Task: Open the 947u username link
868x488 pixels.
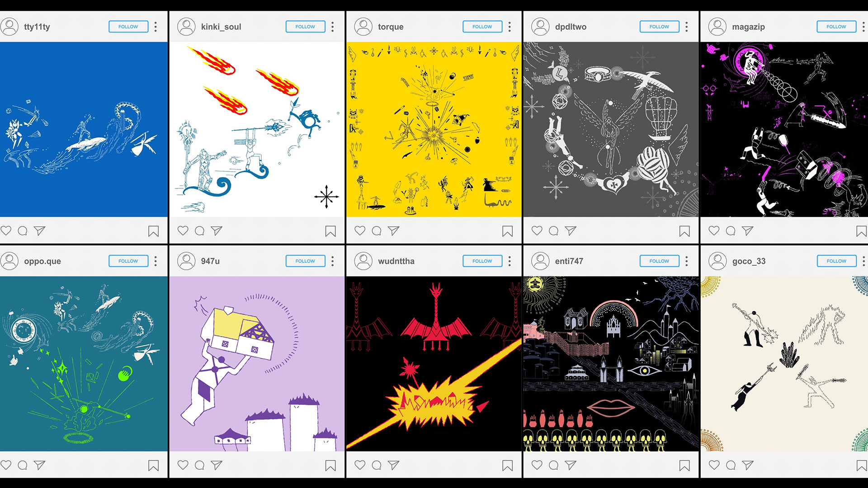Action: point(210,261)
